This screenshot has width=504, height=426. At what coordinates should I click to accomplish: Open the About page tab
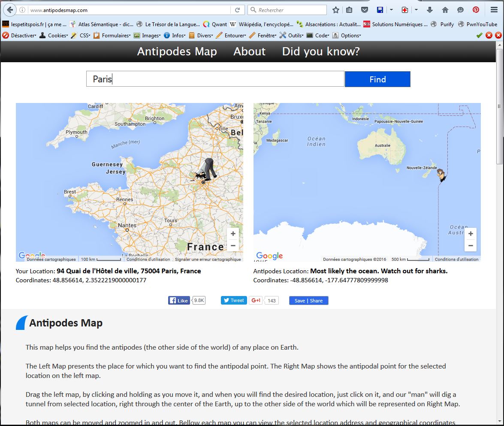pyautogui.click(x=249, y=51)
